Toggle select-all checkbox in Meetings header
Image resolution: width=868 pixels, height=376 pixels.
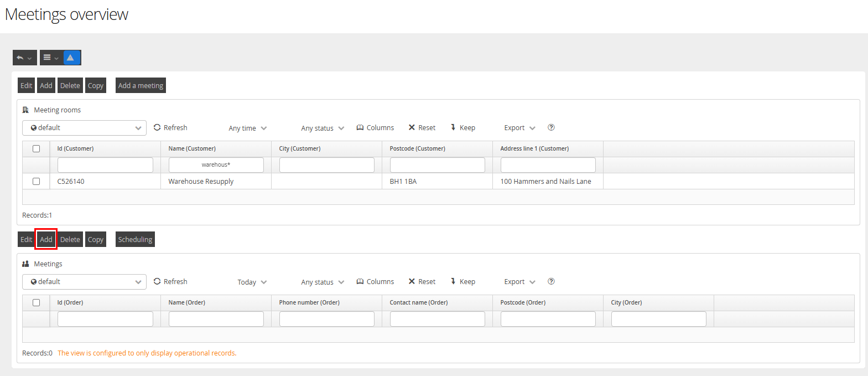tap(36, 302)
